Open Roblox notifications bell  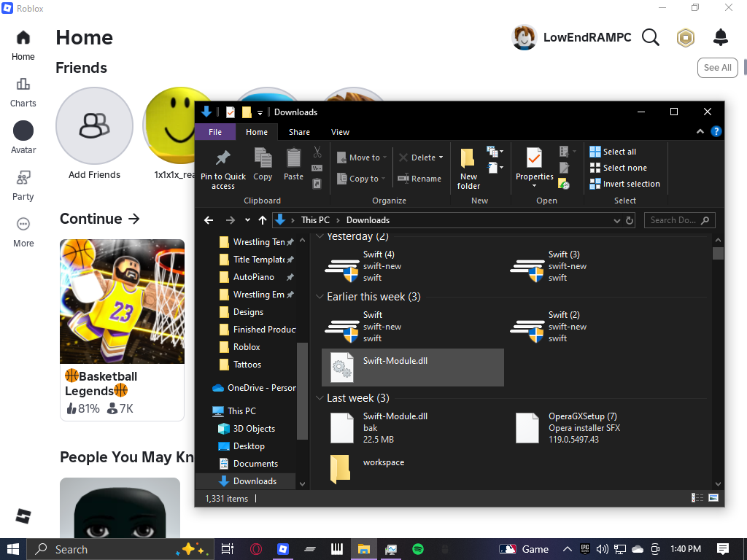(x=720, y=37)
